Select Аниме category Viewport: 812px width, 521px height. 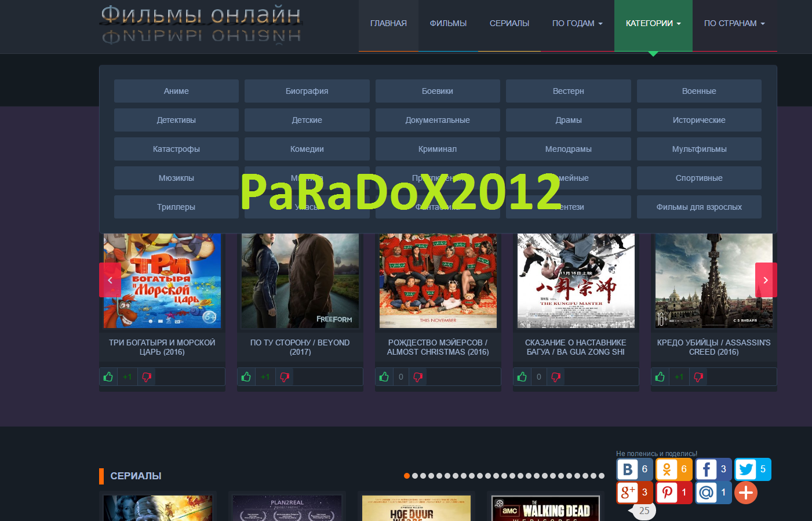pyautogui.click(x=176, y=91)
